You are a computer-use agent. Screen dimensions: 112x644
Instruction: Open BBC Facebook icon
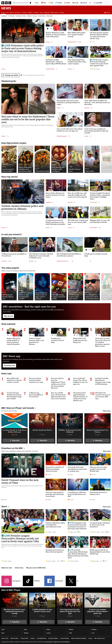49,581
